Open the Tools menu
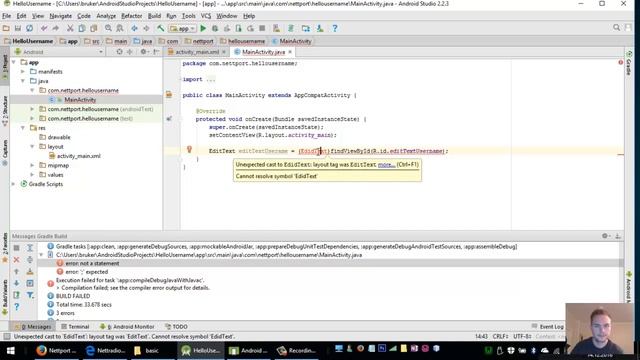The width and height of the screenshot is (640, 360). (x=188, y=16)
